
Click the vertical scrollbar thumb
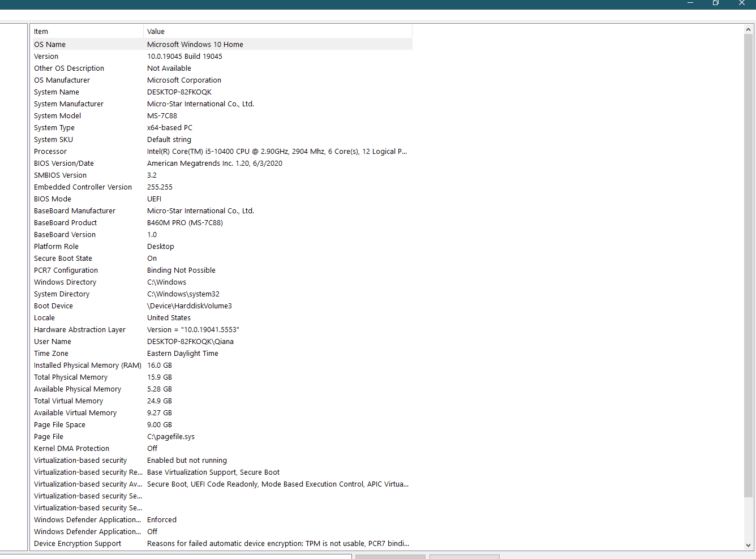click(749, 266)
